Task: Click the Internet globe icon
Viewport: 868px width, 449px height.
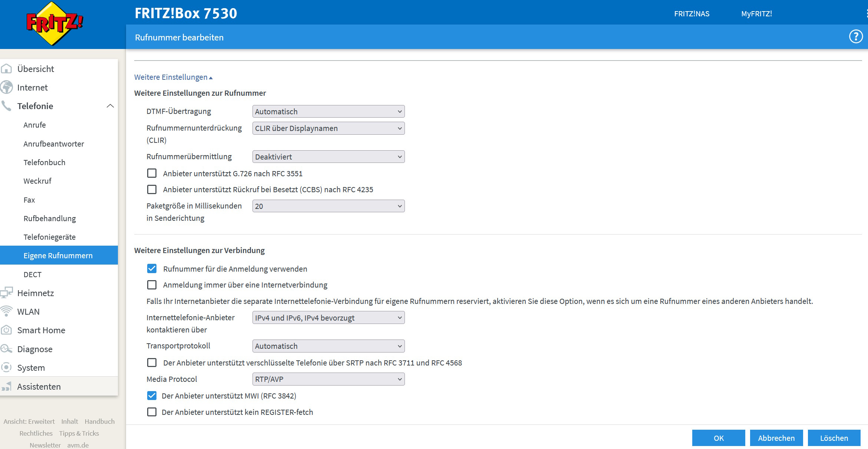Action: click(x=6, y=88)
